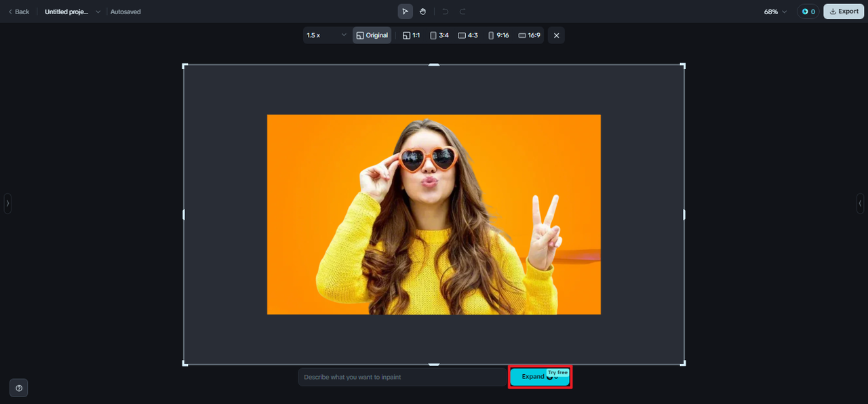
Task: Click the top-left corner crop handle
Action: [x=184, y=66]
